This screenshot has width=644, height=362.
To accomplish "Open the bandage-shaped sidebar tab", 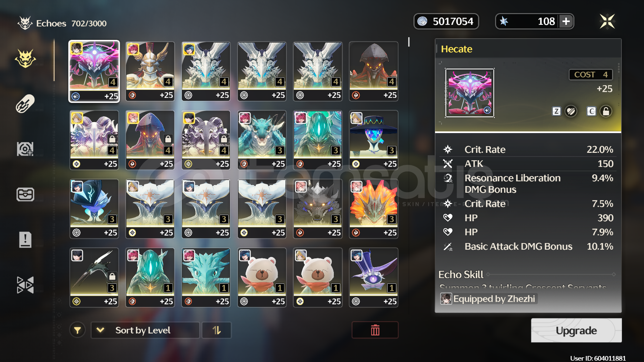I will (x=25, y=104).
